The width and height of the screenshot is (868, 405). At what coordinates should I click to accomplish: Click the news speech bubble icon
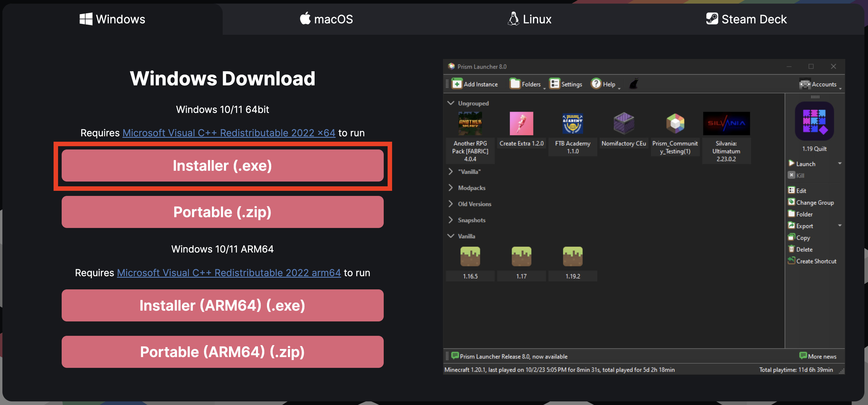[x=455, y=356]
